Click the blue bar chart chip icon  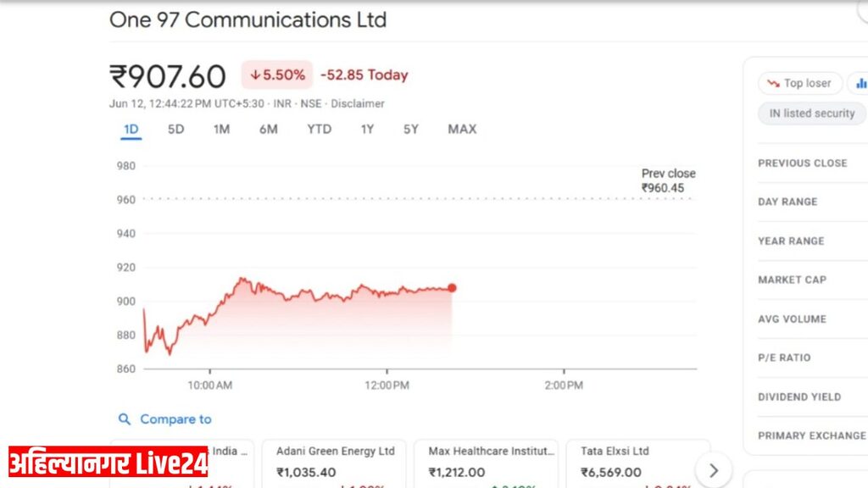(x=861, y=84)
